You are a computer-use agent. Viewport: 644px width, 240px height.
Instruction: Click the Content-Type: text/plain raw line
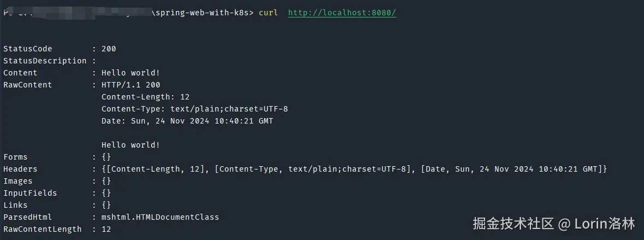194,109
